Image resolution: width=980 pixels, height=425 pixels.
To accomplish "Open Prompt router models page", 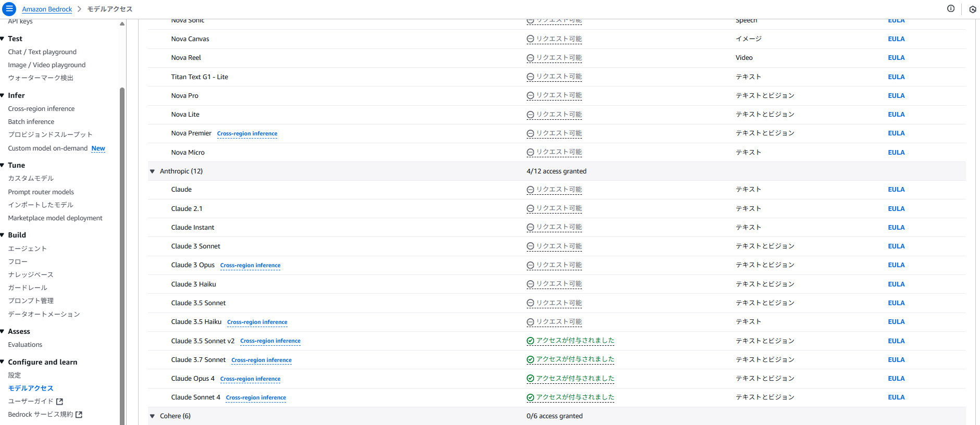I will click(41, 192).
